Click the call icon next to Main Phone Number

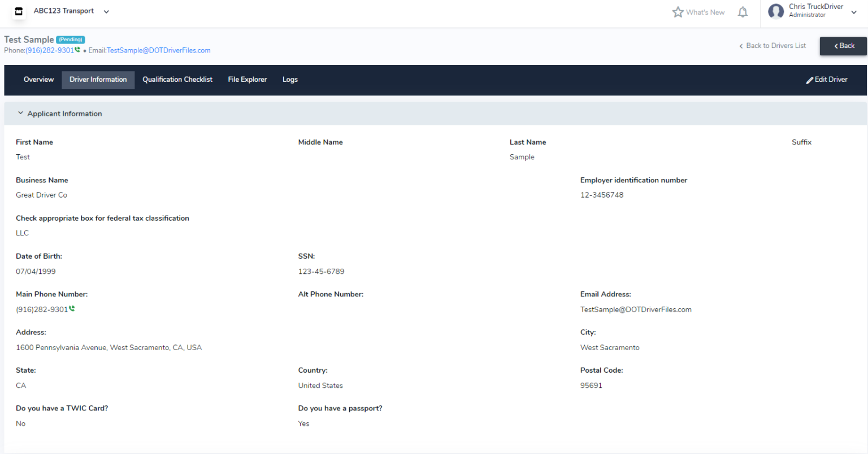pyautogui.click(x=73, y=308)
